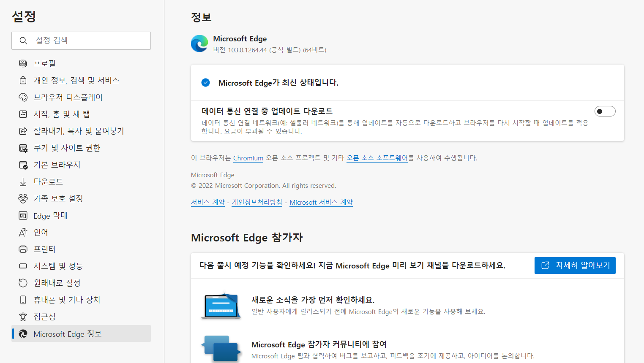Viewport: 644px width, 363px height.
Task: Open the 서비스 계약 link
Action: click(208, 202)
